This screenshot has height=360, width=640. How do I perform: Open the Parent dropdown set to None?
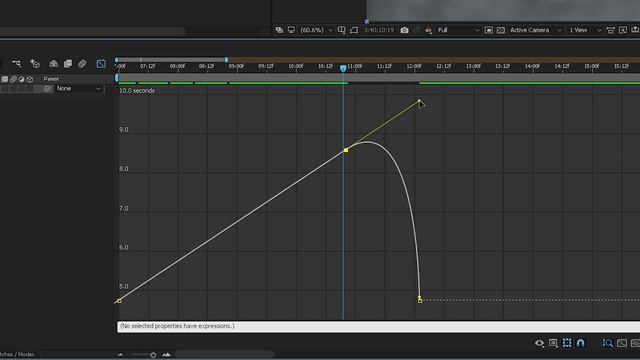point(78,89)
